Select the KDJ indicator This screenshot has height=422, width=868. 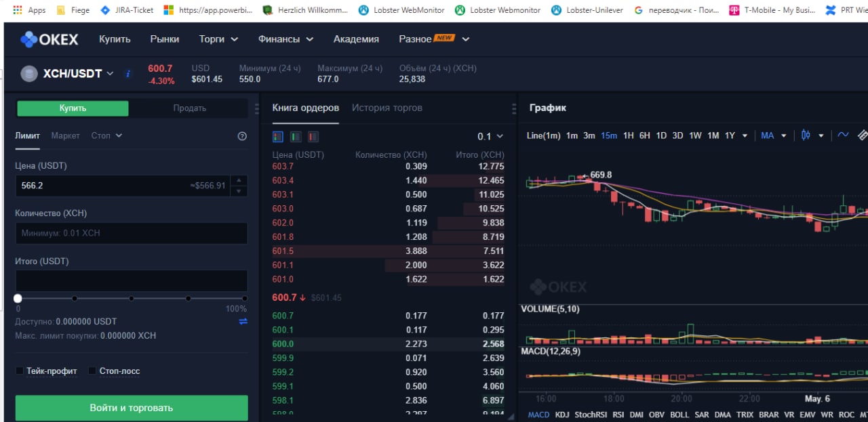pos(562,415)
